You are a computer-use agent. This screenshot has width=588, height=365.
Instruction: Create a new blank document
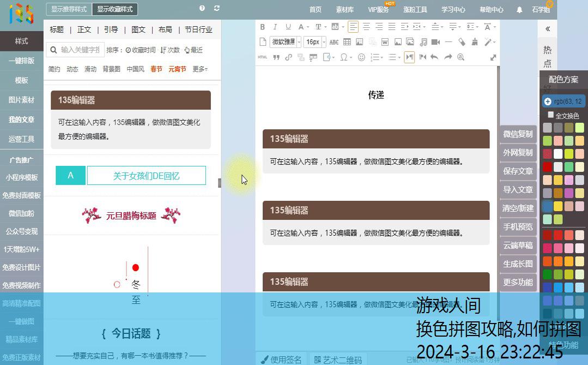(263, 41)
